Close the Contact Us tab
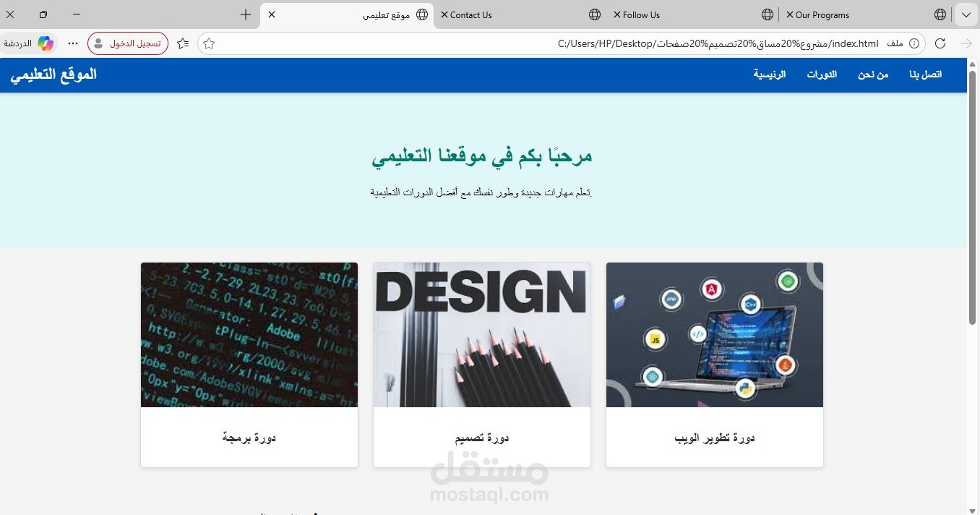This screenshot has height=515, width=980. pyautogui.click(x=444, y=14)
